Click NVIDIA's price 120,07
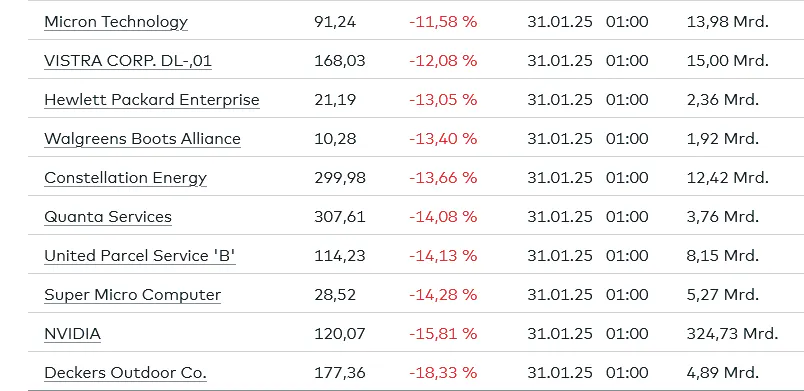 tap(339, 334)
